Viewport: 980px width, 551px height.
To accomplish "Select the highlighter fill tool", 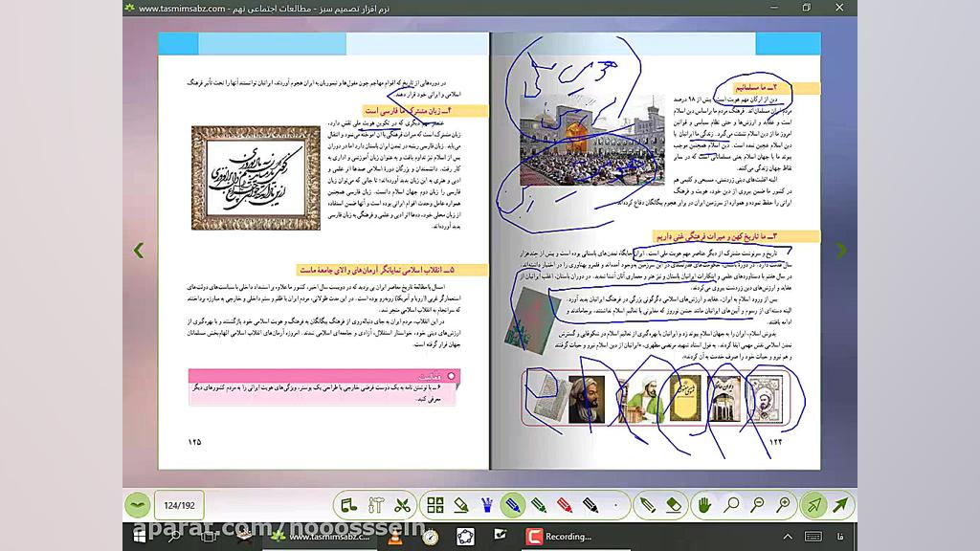I will [461, 505].
